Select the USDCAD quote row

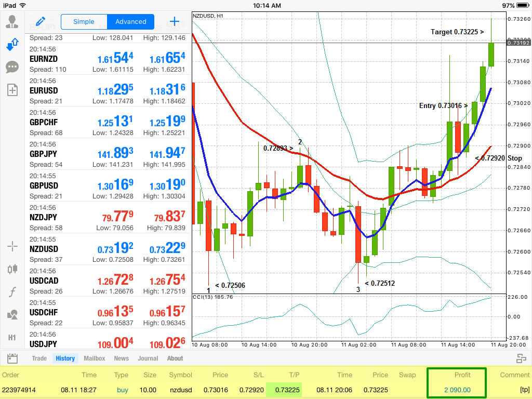107,281
